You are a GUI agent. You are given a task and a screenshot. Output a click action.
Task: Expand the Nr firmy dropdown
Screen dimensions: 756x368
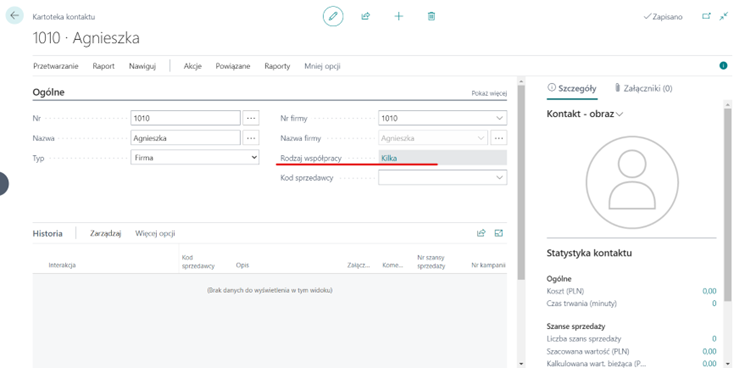point(499,118)
